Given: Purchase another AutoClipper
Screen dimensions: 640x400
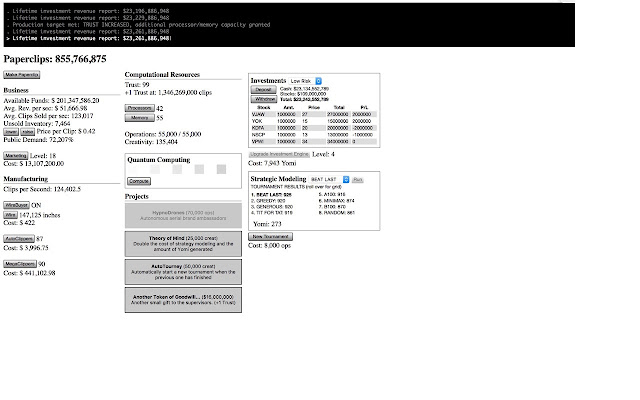Looking at the screenshot, I should click(x=19, y=238).
